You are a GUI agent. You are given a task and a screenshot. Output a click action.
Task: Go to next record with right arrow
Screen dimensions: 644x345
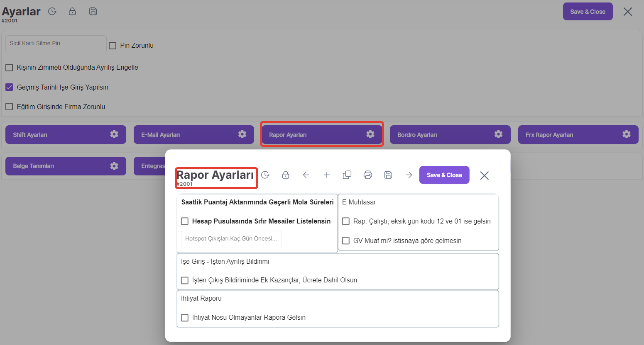[x=409, y=175]
